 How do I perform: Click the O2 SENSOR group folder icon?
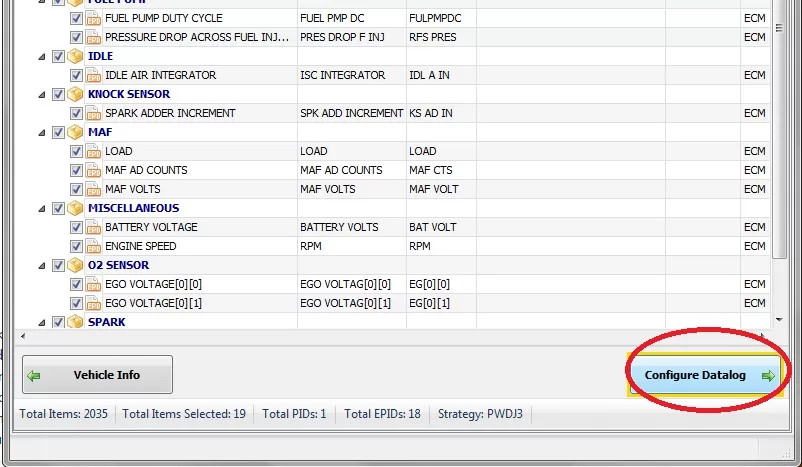(x=75, y=265)
